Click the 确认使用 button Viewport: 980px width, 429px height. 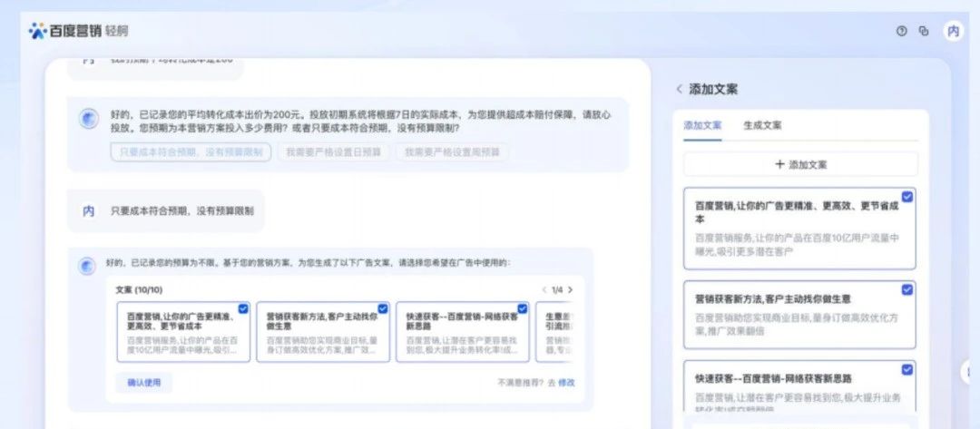143,383
